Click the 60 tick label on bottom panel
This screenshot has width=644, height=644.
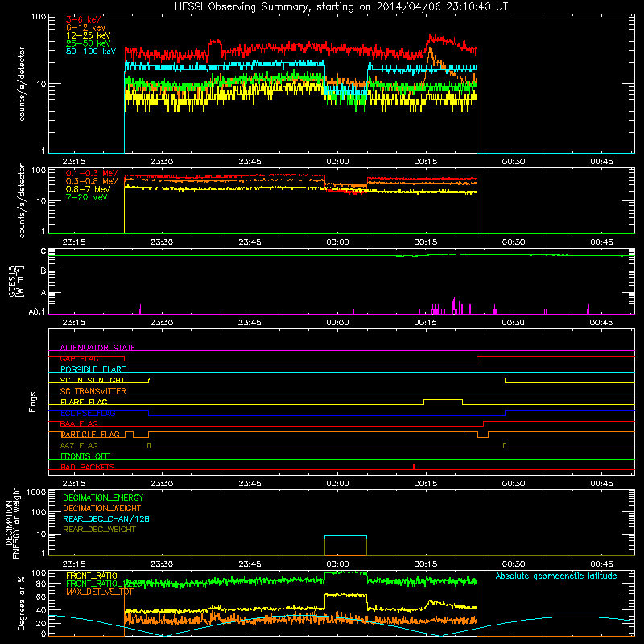coord(41,597)
